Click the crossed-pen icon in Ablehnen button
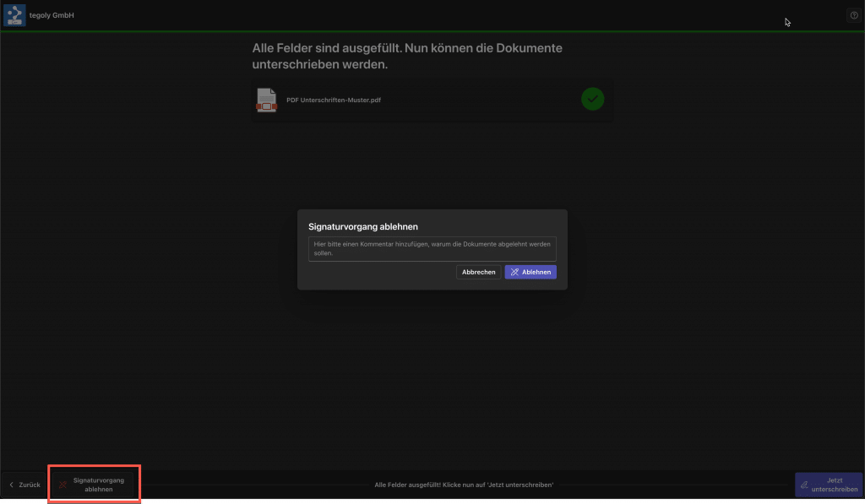This screenshot has width=865, height=504. pyautogui.click(x=514, y=272)
